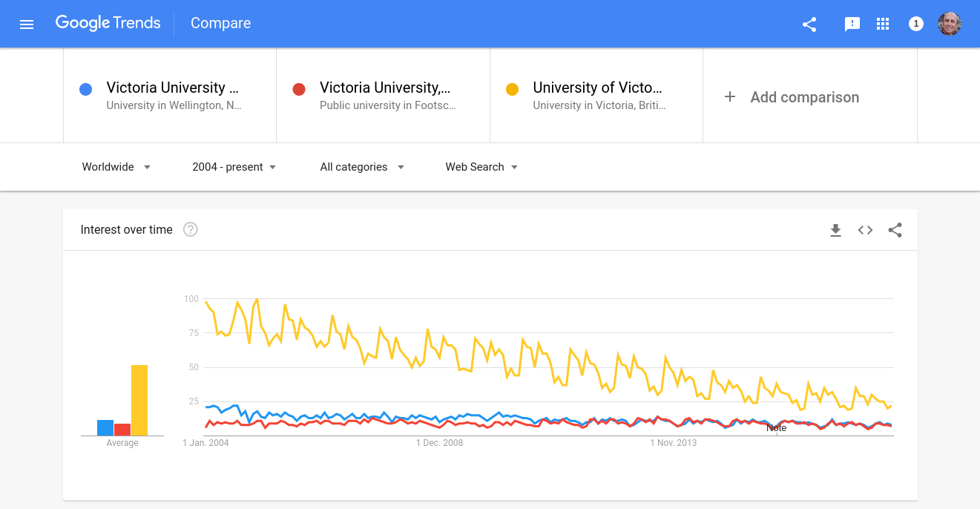This screenshot has height=509, width=980.
Task: Show help for Interest over time
Action: pyautogui.click(x=191, y=230)
